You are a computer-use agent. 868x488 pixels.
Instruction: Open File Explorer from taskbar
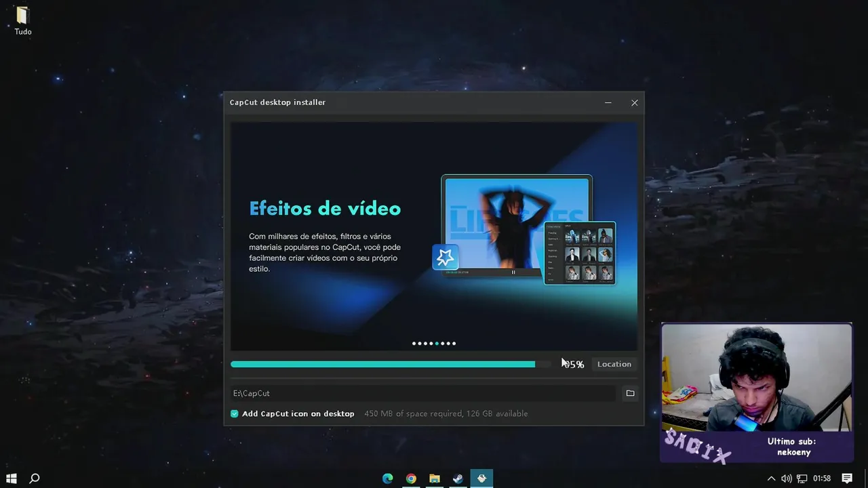(x=435, y=479)
